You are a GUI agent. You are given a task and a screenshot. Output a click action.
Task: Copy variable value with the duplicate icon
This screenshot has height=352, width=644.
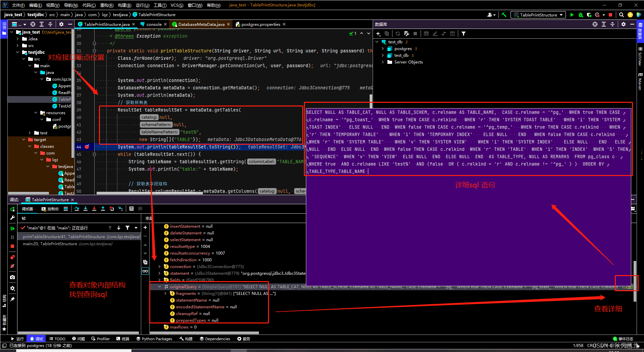[x=145, y=262]
